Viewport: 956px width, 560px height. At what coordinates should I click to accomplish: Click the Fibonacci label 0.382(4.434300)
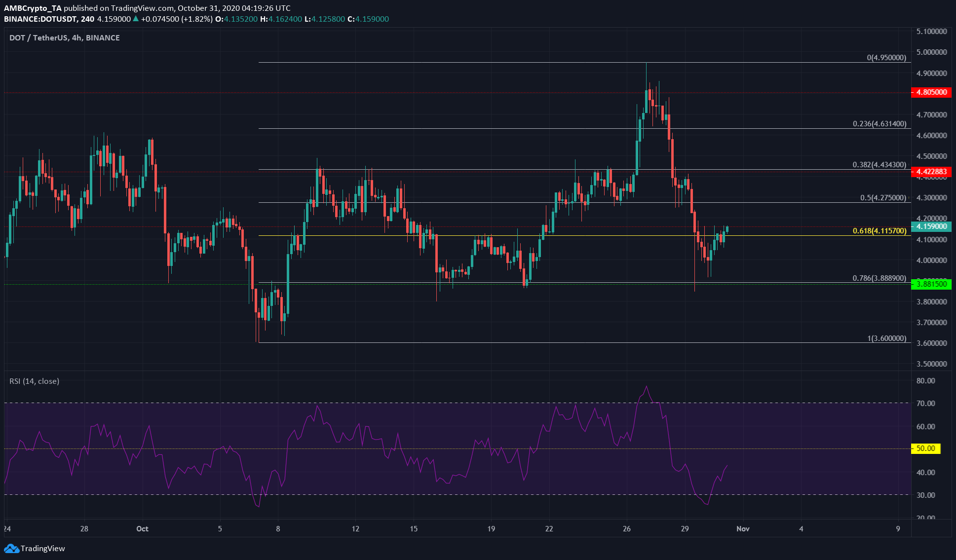point(880,165)
